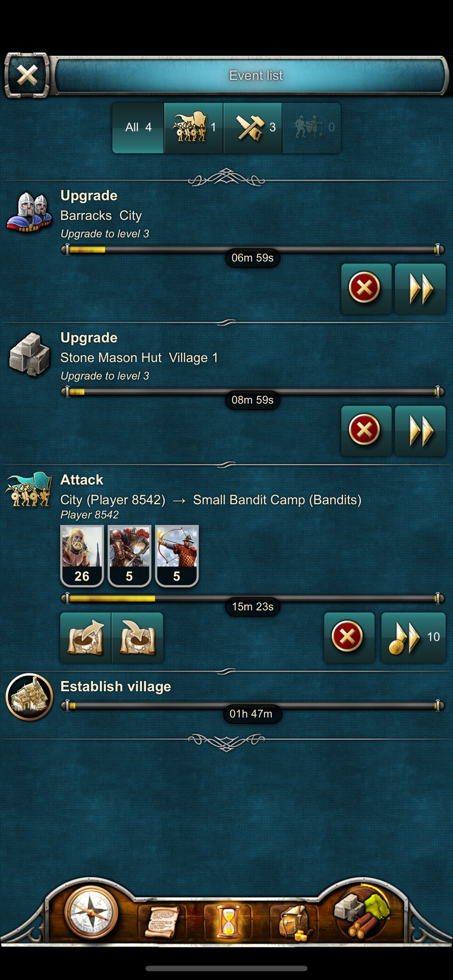Close the Event list panel
The height and width of the screenshot is (980, 453).
tap(27, 75)
